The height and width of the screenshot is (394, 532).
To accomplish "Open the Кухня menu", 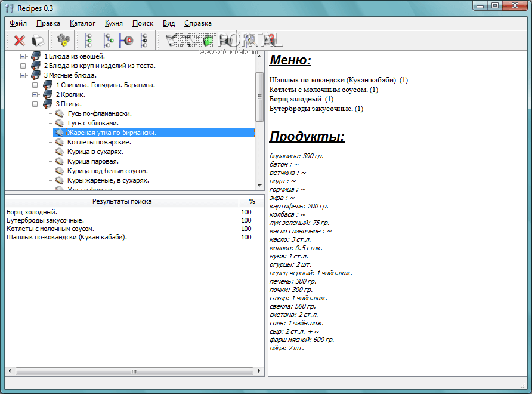I will click(x=114, y=23).
